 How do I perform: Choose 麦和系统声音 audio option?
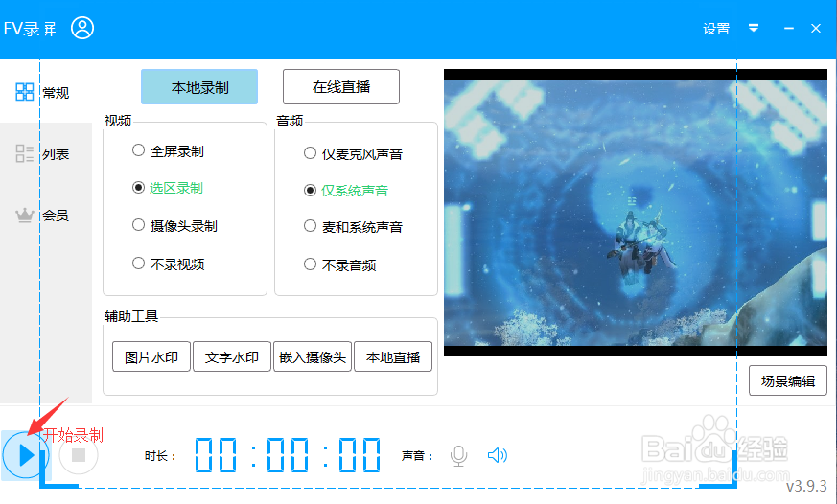pos(353,227)
